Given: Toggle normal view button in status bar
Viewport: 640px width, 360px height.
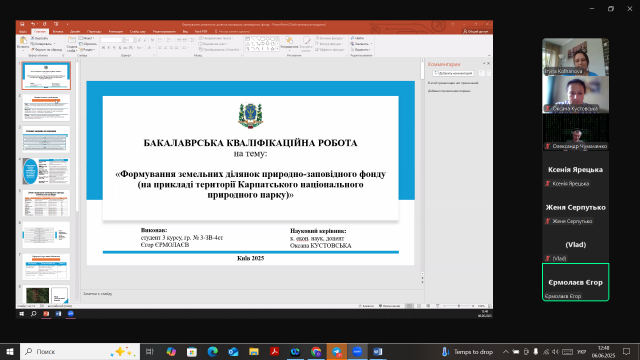Looking at the screenshot, I should click(x=409, y=306).
